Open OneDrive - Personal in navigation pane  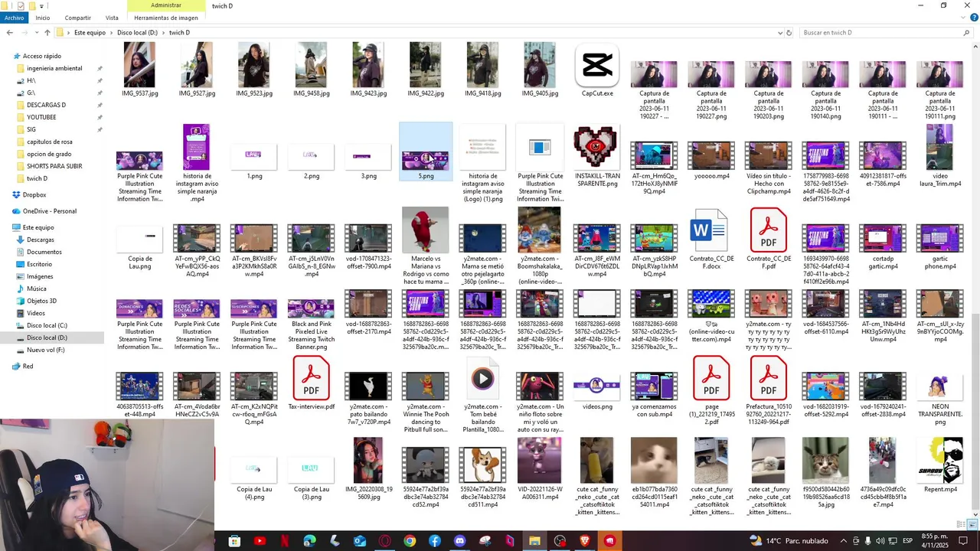tap(49, 211)
